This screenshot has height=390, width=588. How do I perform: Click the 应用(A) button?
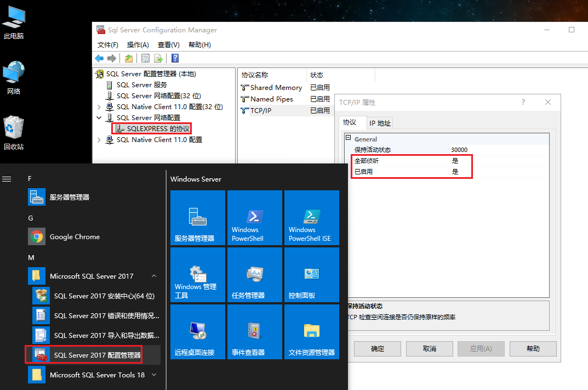pos(481,348)
